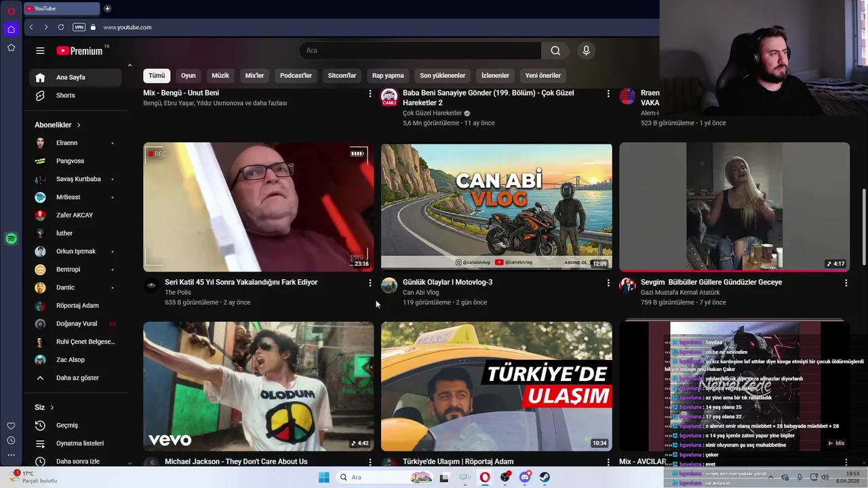Open Shorts in sidebar
Image resolution: width=868 pixels, height=488 pixels.
coord(75,96)
